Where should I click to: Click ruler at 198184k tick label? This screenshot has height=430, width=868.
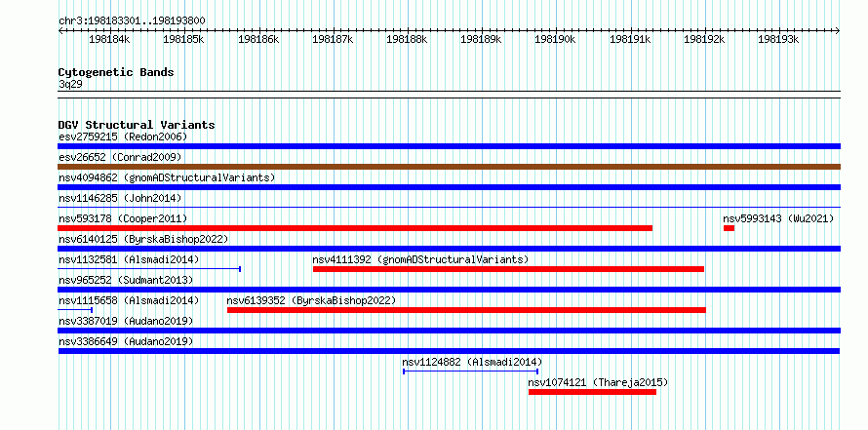click(x=109, y=39)
